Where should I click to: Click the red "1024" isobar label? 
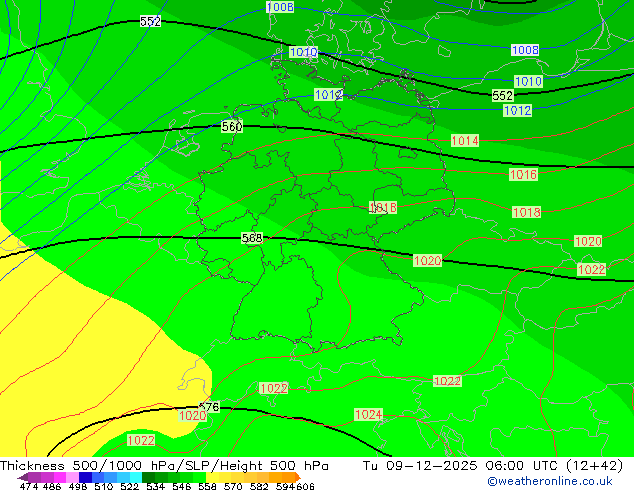[x=368, y=414]
